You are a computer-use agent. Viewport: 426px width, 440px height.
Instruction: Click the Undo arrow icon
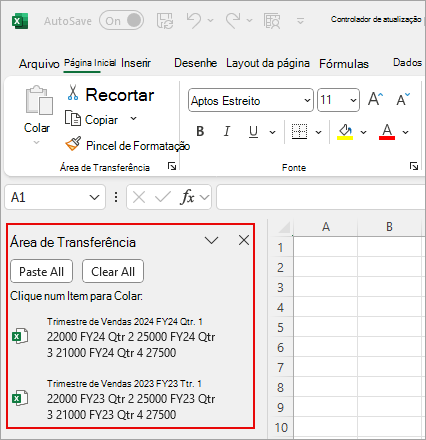(x=194, y=20)
